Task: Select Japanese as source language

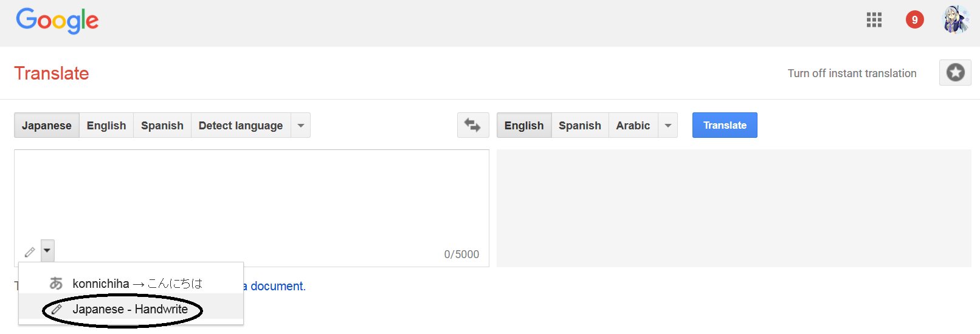Action: coord(47,126)
